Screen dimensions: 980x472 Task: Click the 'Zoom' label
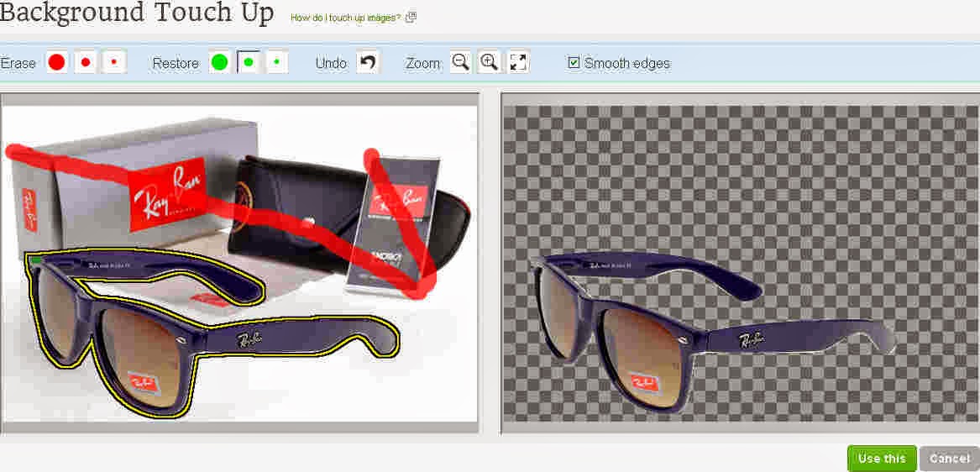[x=423, y=63]
